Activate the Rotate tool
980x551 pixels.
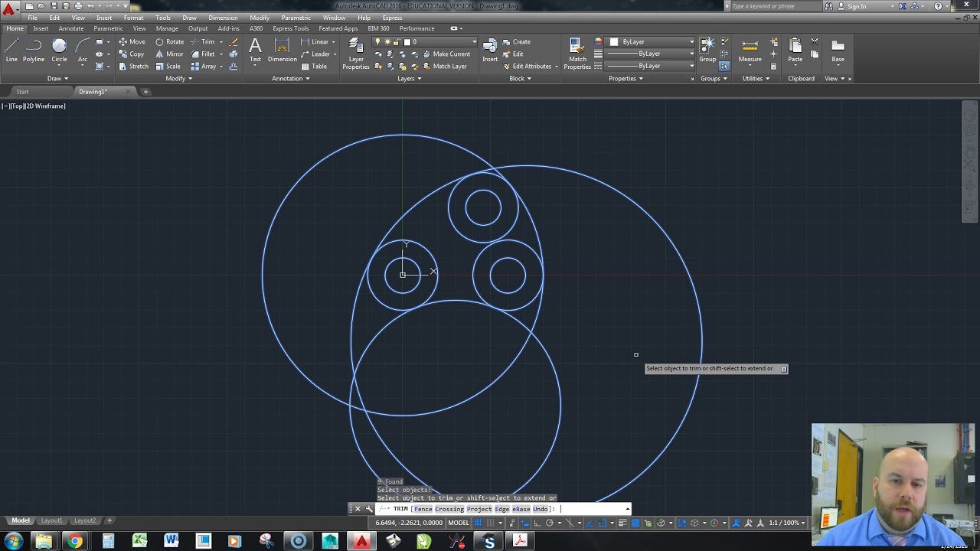click(x=169, y=42)
